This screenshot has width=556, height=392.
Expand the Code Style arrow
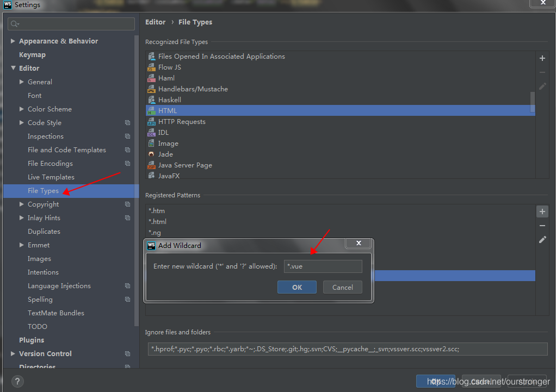point(22,123)
